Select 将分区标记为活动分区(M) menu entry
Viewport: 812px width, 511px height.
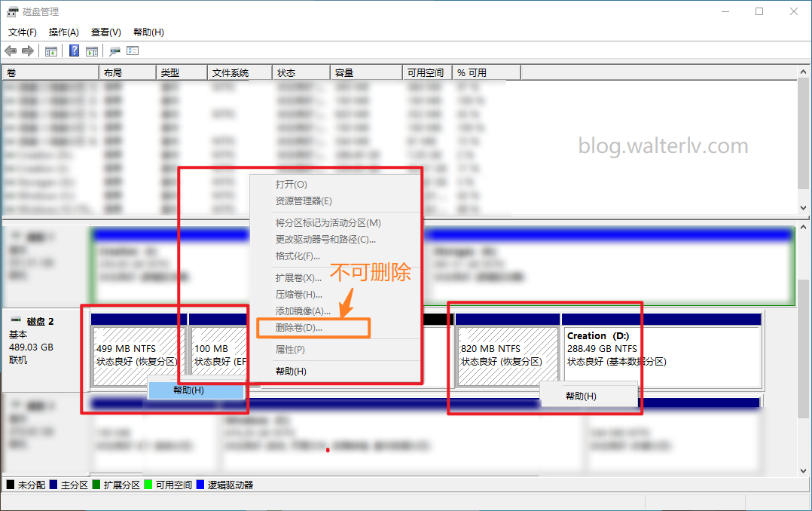pyautogui.click(x=328, y=223)
